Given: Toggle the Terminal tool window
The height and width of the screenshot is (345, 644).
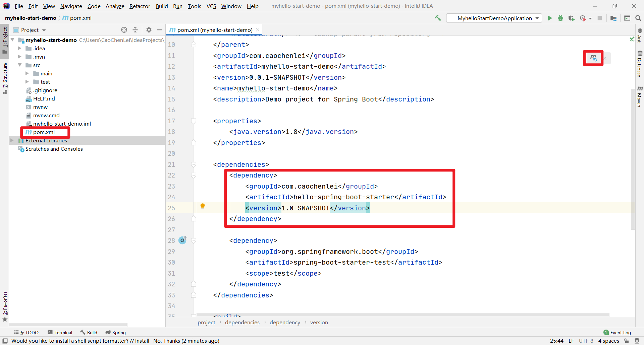Looking at the screenshot, I should click(x=60, y=332).
